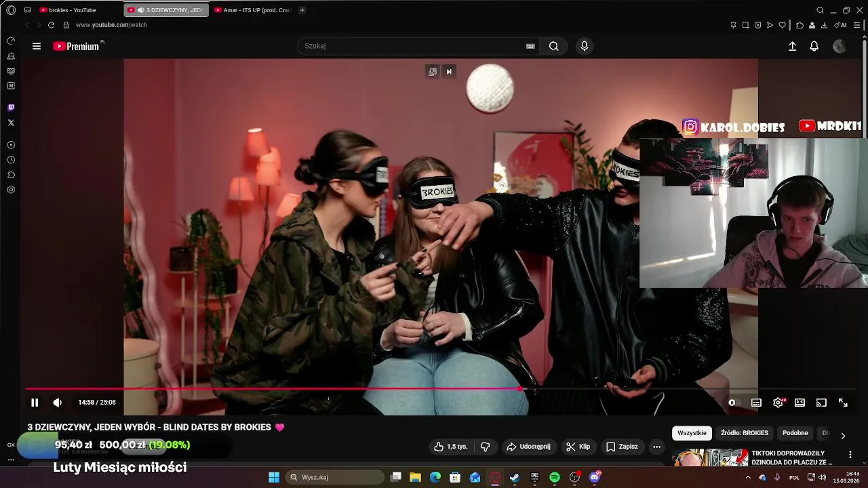Screen dimensions: 868x488
Task: Open the on-screen keyboard in search box
Action: 530,46
